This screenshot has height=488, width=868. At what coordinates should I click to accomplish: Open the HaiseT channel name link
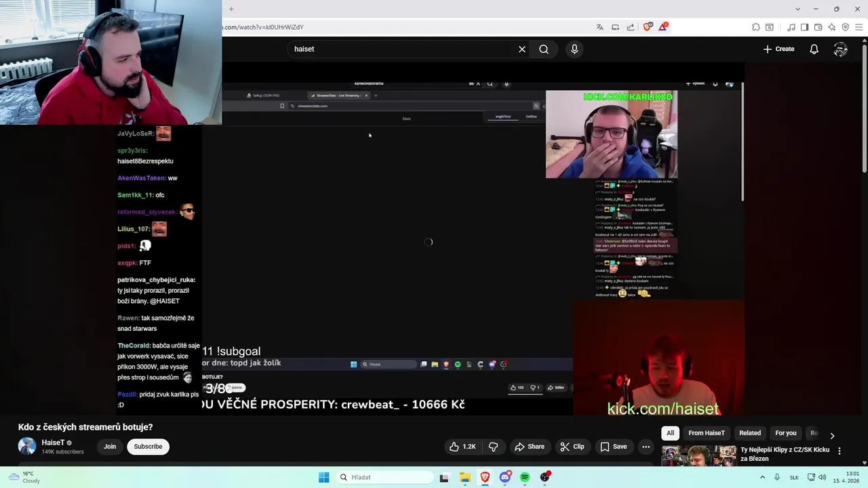[53, 443]
